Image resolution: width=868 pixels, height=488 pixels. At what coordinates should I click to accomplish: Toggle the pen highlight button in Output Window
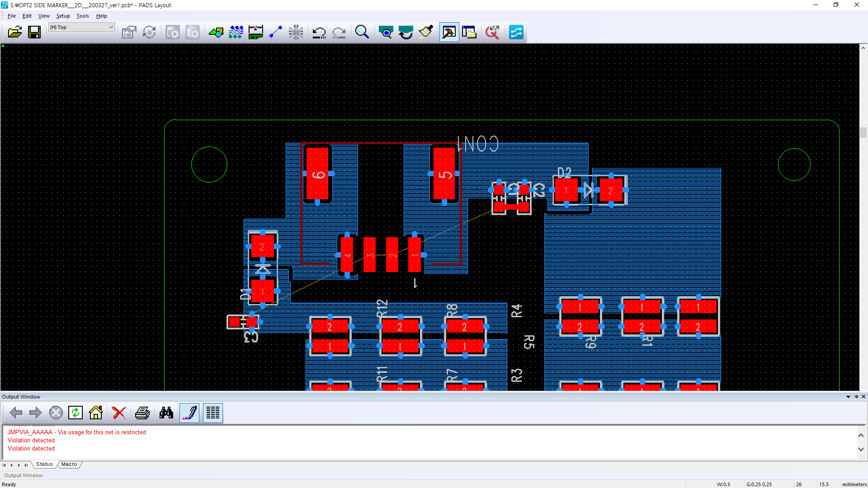pyautogui.click(x=189, y=413)
